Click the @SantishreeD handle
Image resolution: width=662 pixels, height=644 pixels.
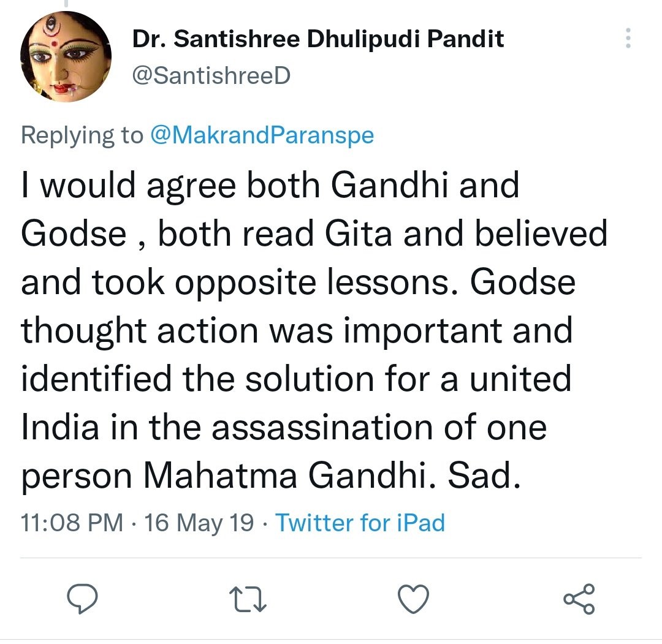211,76
